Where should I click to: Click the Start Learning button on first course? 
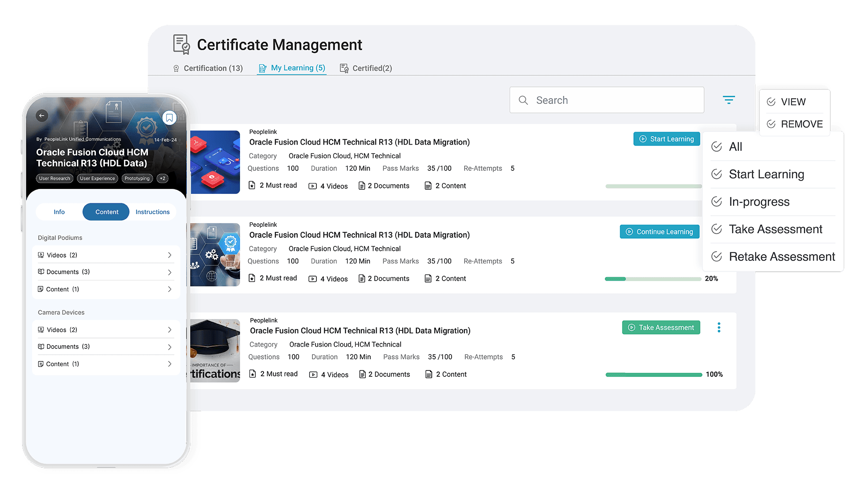[666, 138]
